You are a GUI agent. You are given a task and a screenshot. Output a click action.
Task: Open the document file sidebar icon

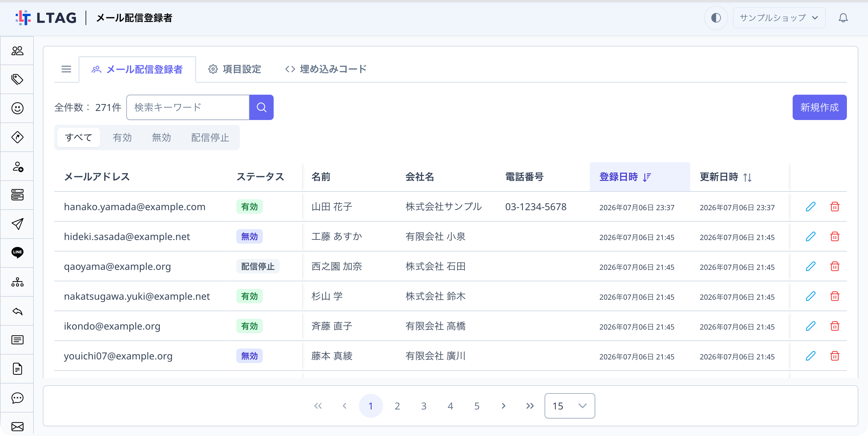tap(17, 369)
